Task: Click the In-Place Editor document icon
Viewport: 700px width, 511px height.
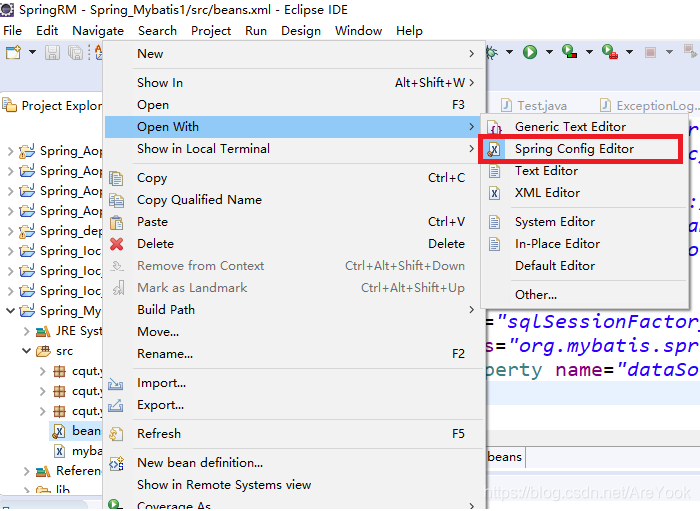Action: pyautogui.click(x=495, y=244)
